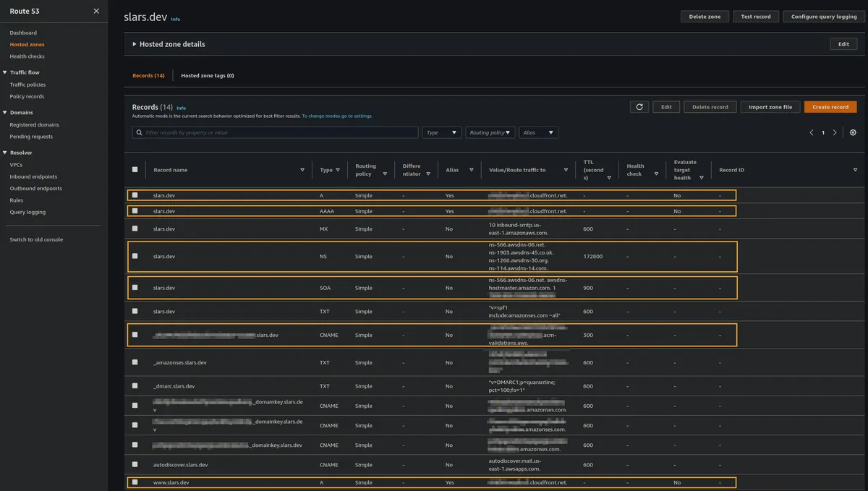Image resolution: width=868 pixels, height=491 pixels.
Task: Click the Delete zone button
Action: pyautogui.click(x=705, y=17)
